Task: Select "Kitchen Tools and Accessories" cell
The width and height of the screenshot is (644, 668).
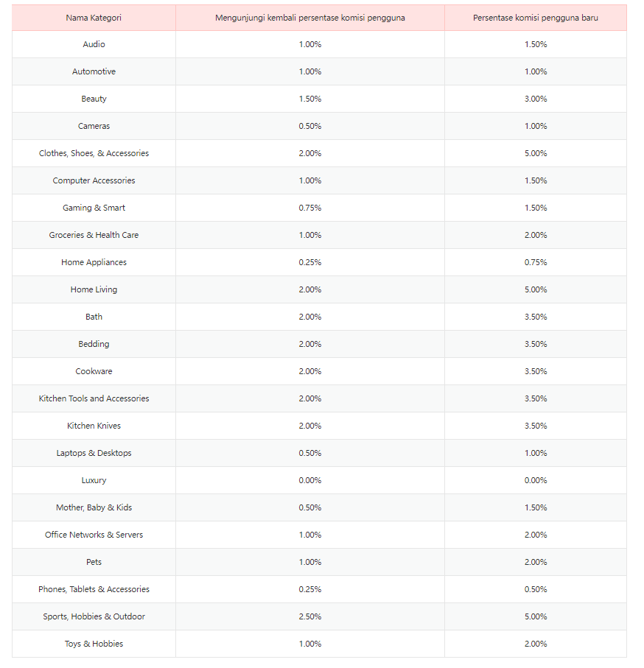Action: pyautogui.click(x=94, y=399)
